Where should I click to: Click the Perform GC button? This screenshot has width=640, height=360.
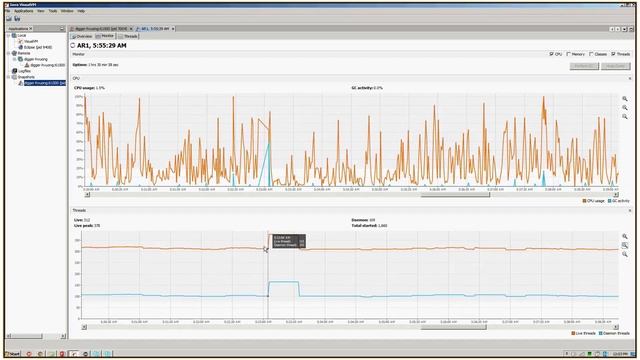point(584,66)
